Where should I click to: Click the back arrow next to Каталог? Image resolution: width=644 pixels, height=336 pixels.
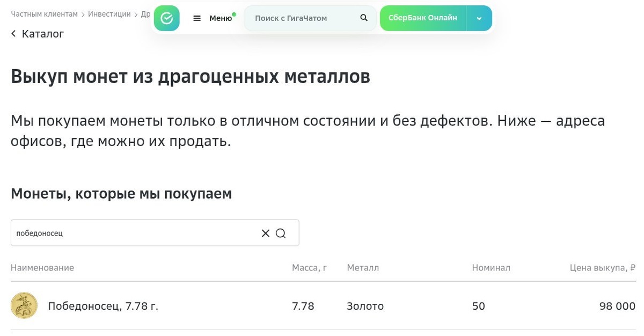pyautogui.click(x=13, y=33)
